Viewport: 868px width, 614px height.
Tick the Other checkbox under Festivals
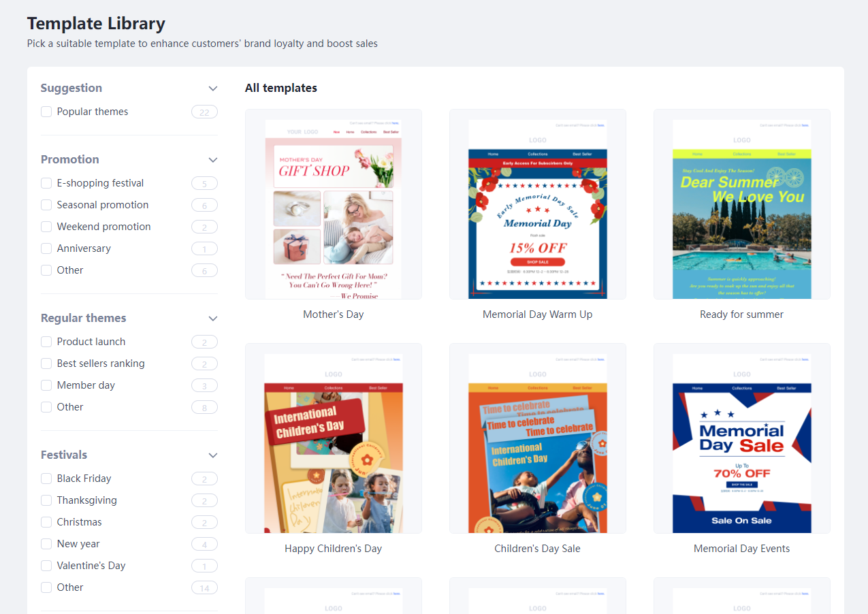(x=46, y=587)
